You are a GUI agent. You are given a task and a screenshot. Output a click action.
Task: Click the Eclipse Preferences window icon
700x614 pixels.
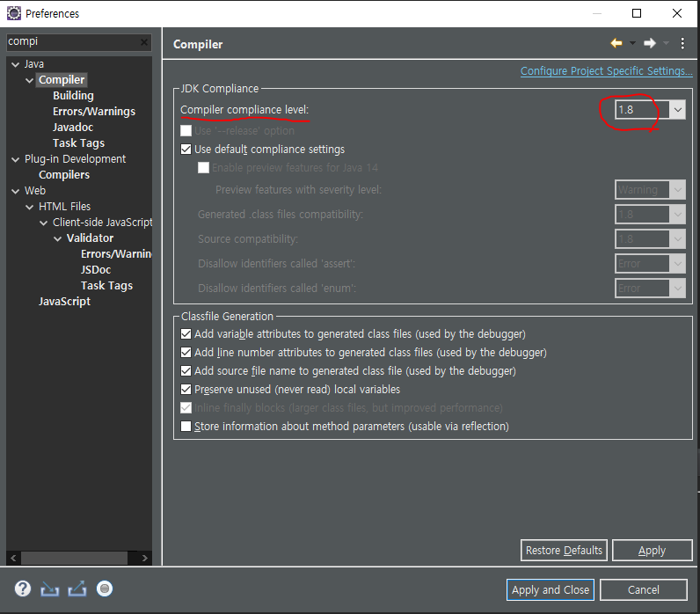[x=14, y=13]
